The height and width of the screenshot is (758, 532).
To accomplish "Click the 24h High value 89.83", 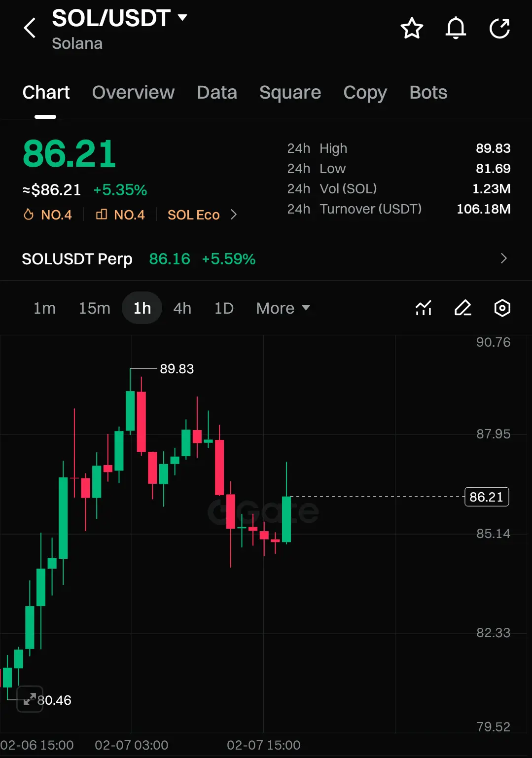I will pos(493,148).
